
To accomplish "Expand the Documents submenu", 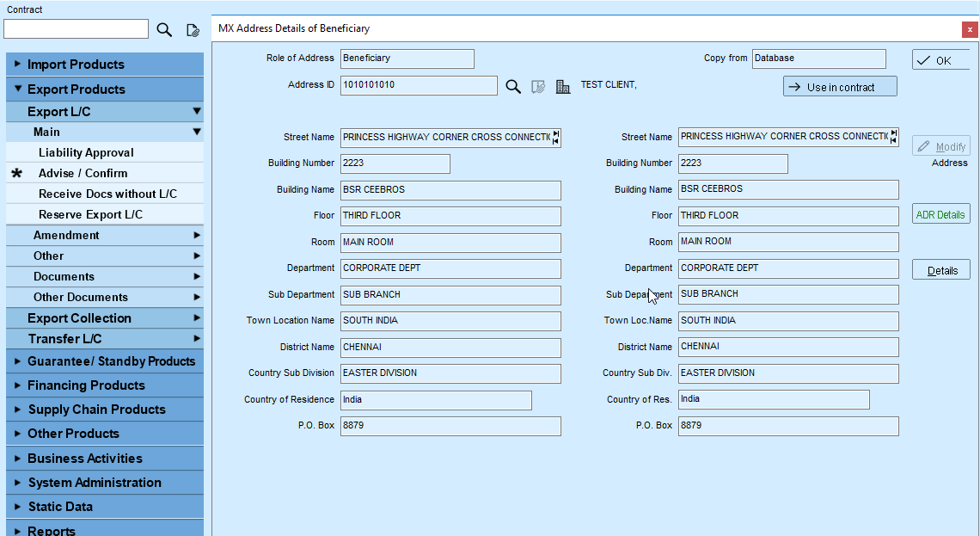I will (x=105, y=276).
